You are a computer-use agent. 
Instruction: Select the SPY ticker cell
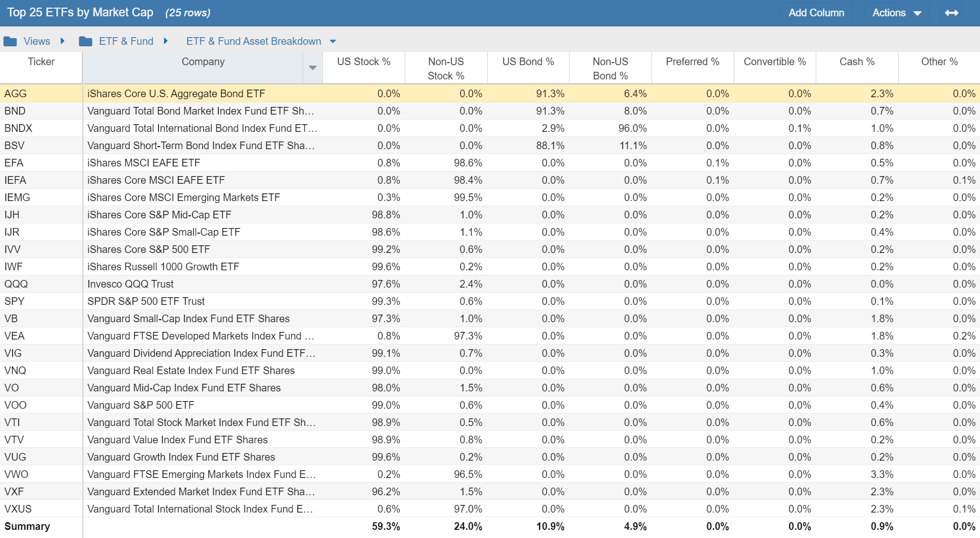pyautogui.click(x=41, y=301)
